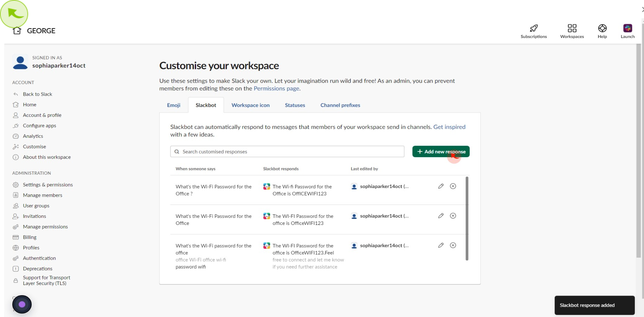Click the TLS lock icon in sidebar
Viewport: 644px width, 317px height.
[15, 280]
